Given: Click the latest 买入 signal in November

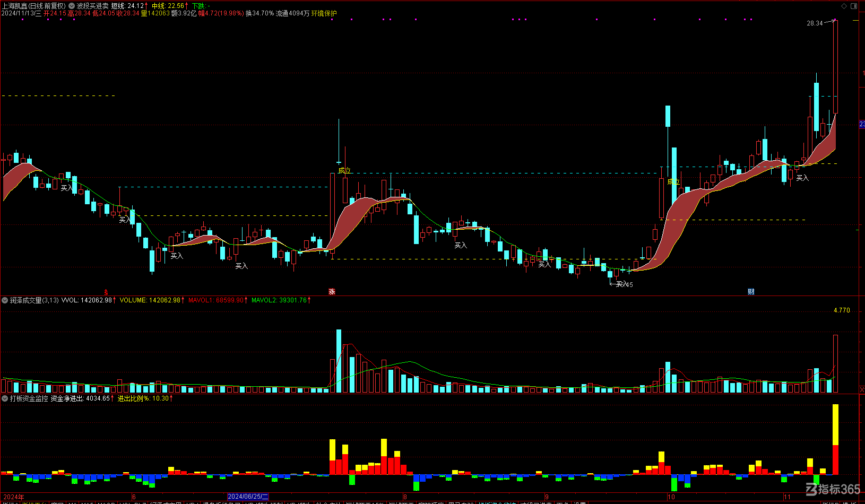Looking at the screenshot, I should [802, 178].
